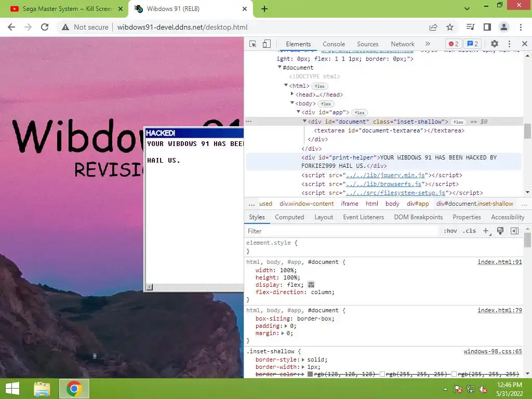Screen dimensions: 532x399
Task: Collapse the #document node
Action: click(280, 67)
